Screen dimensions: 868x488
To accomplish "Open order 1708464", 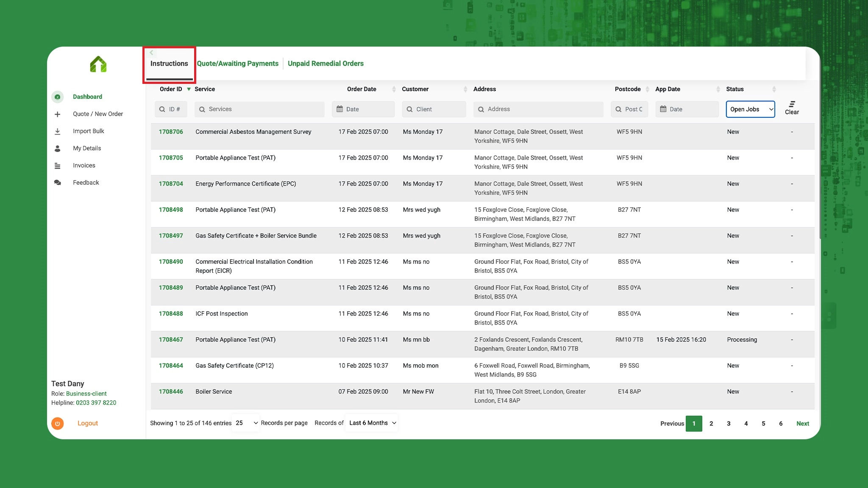I will pos(171,366).
